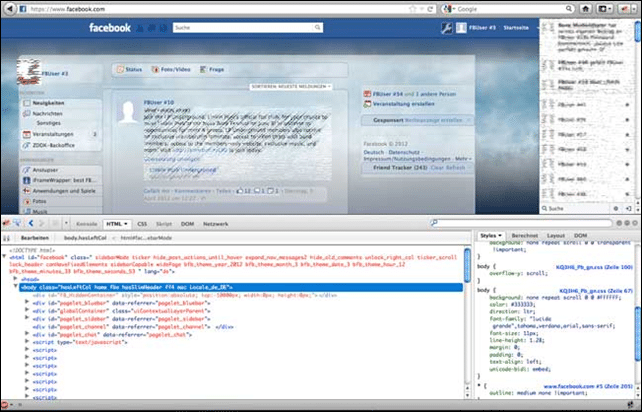Screen dimensions: 642x412
Task: Click Veranstaltung erstellen link
Action: pos(403,104)
